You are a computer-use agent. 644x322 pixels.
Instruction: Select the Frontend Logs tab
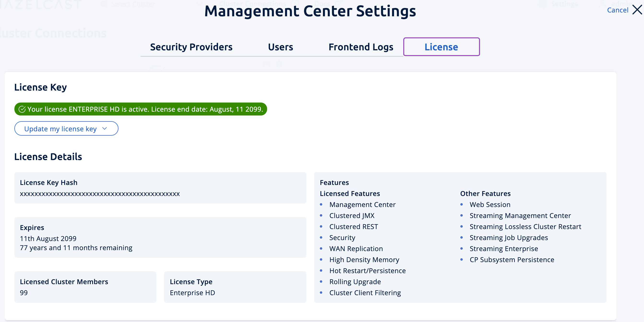point(361,47)
